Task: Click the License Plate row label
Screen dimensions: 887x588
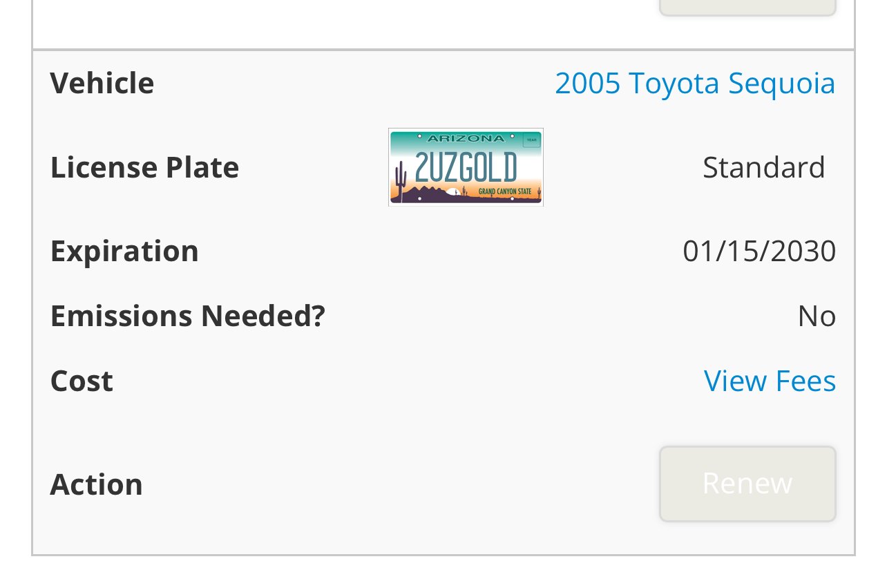Action: click(144, 167)
